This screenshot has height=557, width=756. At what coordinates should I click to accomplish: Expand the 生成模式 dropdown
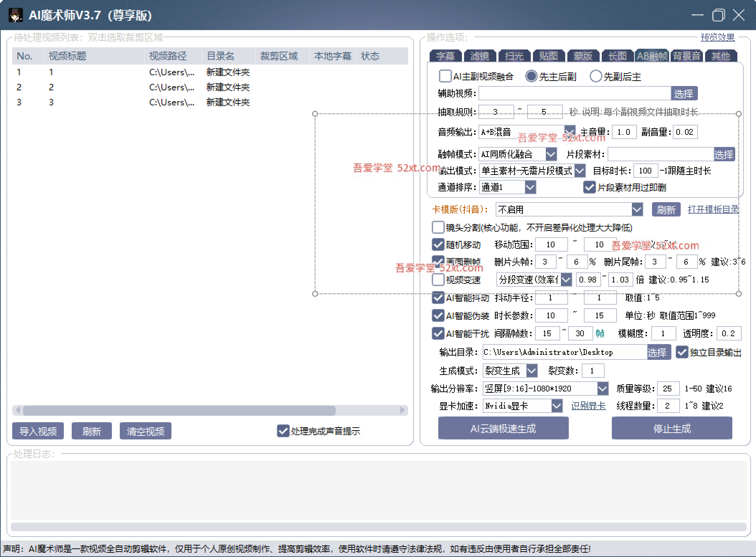point(532,370)
